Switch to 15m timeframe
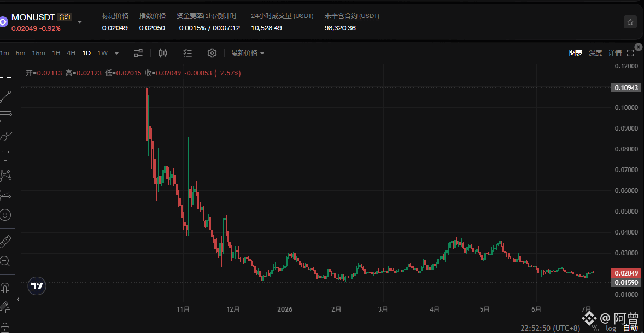Image resolution: width=644 pixels, height=333 pixels. tap(39, 53)
